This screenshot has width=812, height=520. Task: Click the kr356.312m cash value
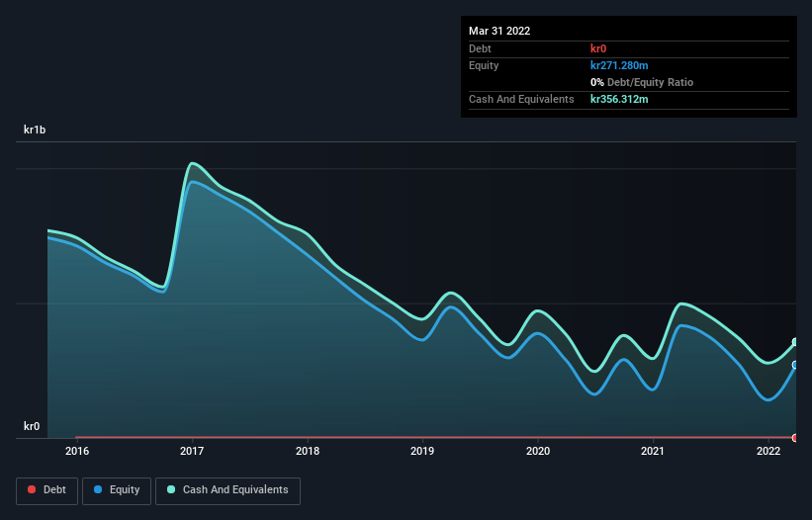click(x=619, y=99)
